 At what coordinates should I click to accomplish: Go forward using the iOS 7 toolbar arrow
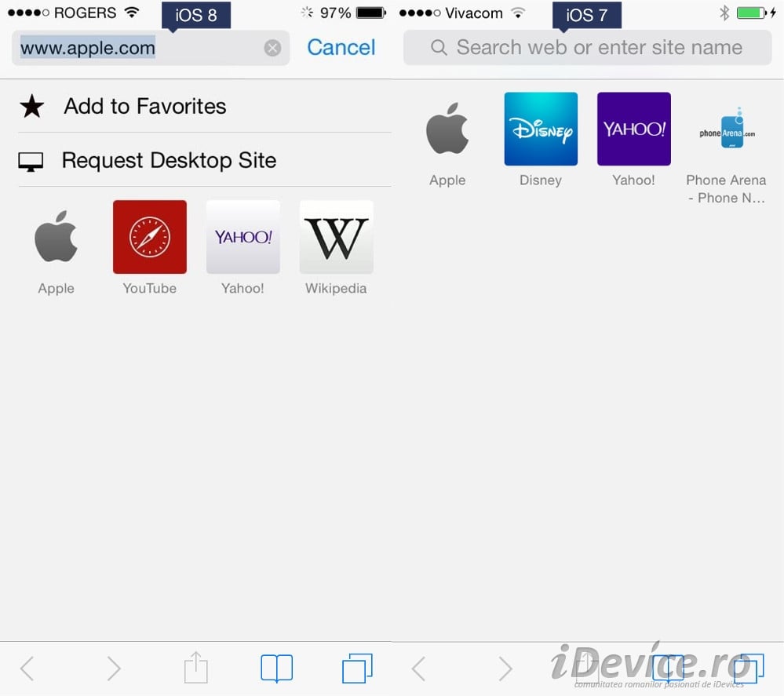pos(505,669)
